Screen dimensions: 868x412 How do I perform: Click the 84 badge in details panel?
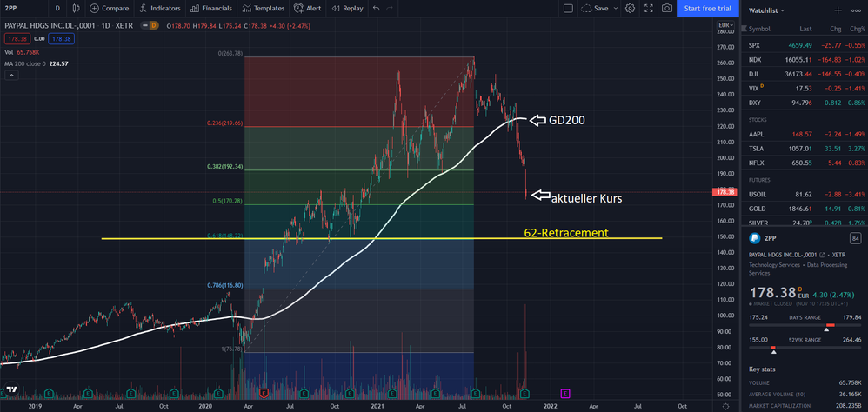pos(856,238)
